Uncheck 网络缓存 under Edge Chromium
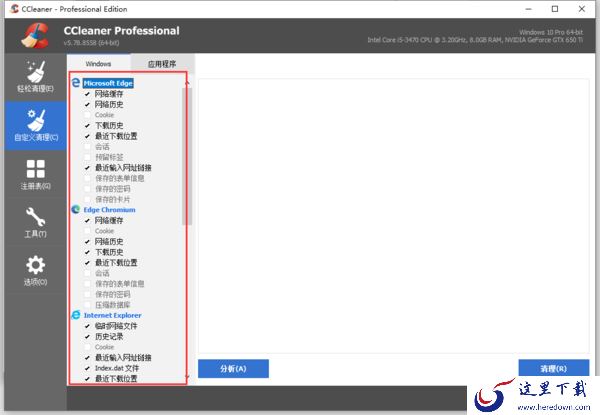Viewport: 600px width, 415px height. (x=87, y=220)
